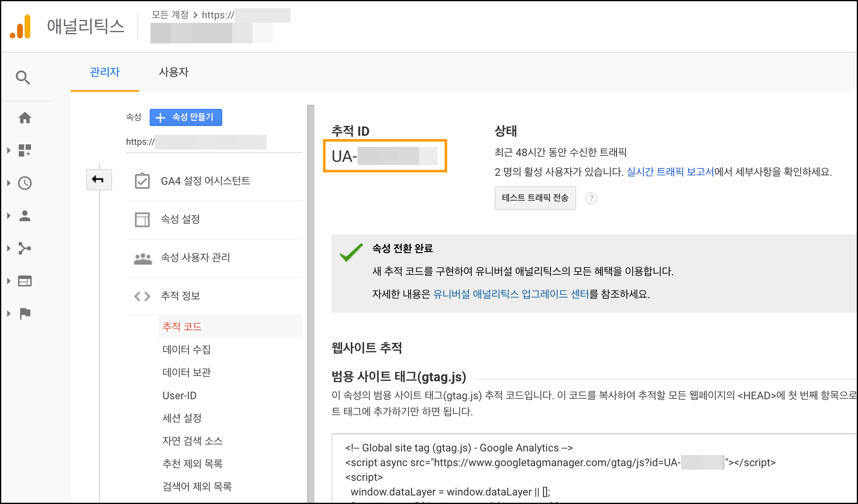Open the property selector dropdown under 속성
Viewport: 858px width, 504px height.
point(214,142)
